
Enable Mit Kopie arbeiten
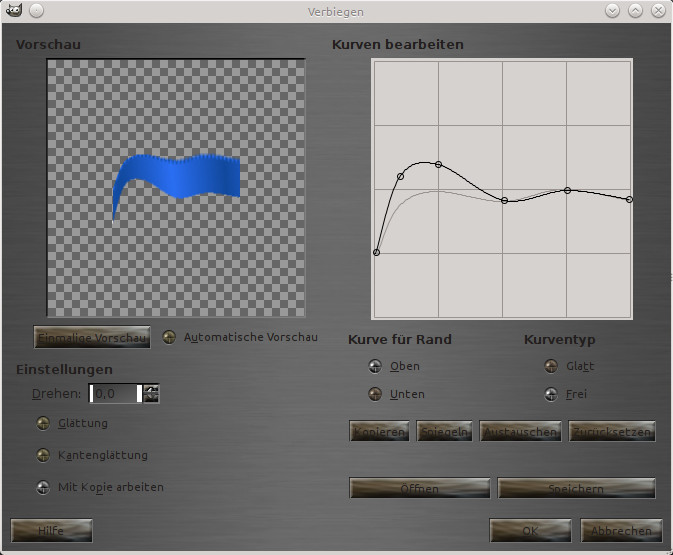tap(43, 487)
